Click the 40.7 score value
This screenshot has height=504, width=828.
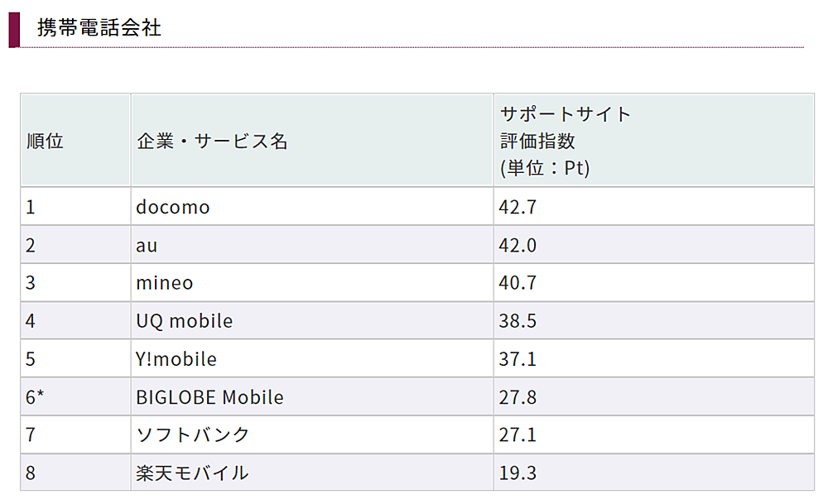pyautogui.click(x=518, y=283)
